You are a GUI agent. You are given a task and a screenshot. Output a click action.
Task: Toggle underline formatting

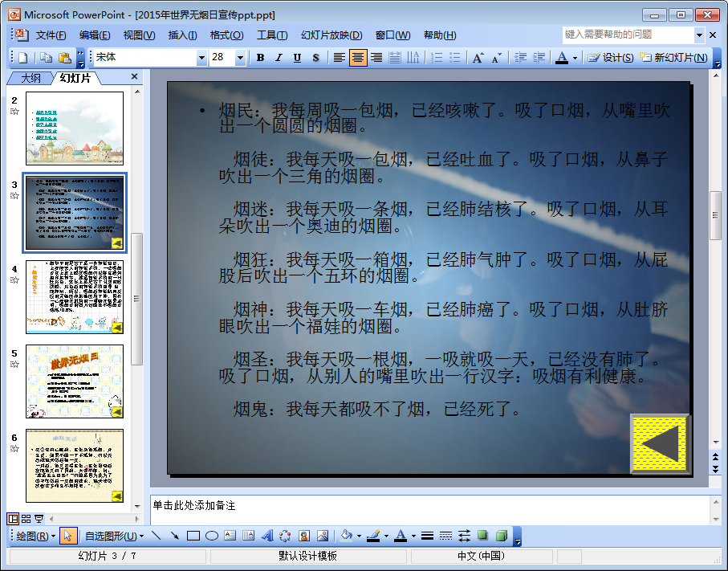[297, 58]
